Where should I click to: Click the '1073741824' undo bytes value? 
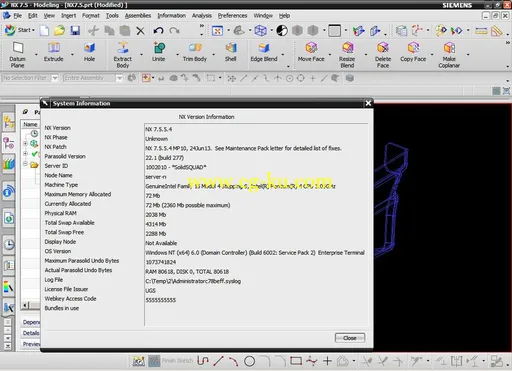coord(161,262)
